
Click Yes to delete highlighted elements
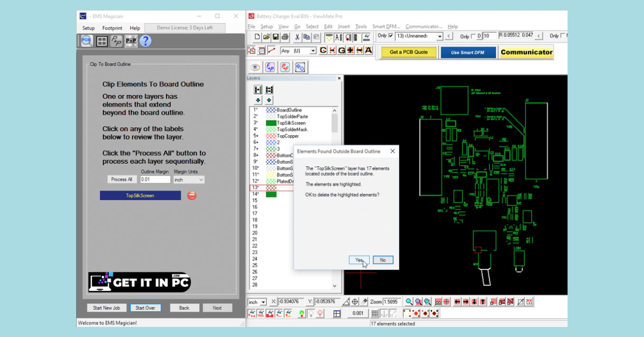point(358,260)
